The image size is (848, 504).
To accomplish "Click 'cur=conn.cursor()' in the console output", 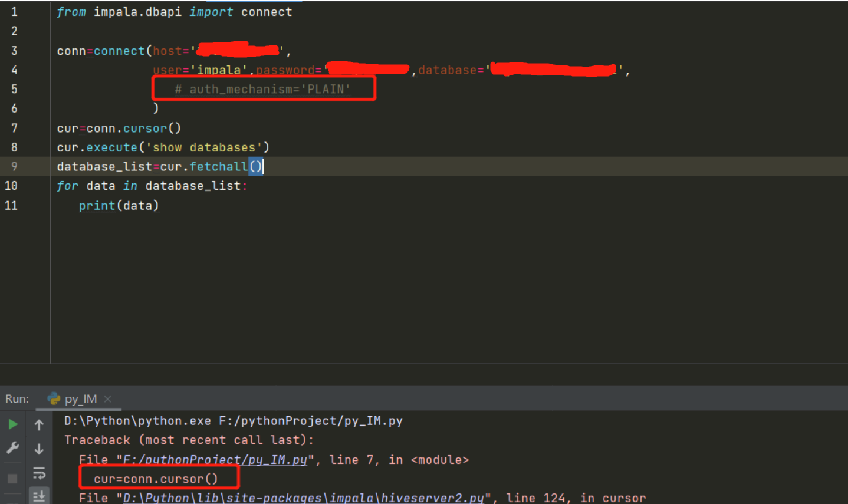I will 156,479.
